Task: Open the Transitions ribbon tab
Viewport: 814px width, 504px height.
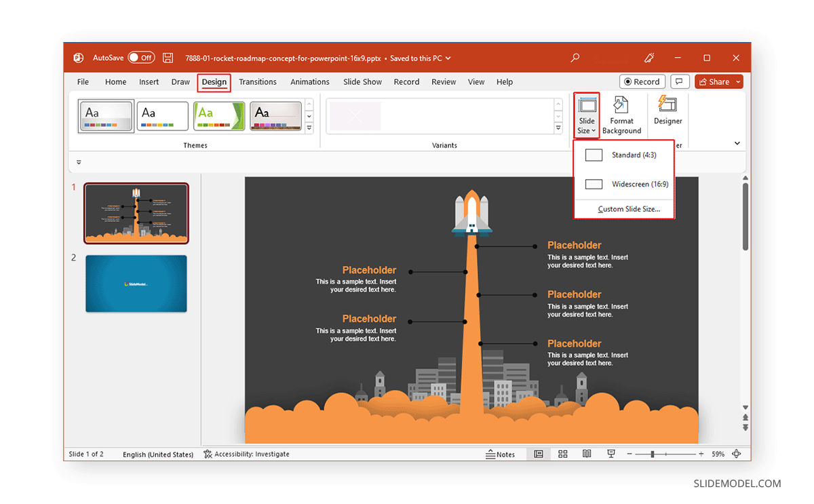Action: 257,82
